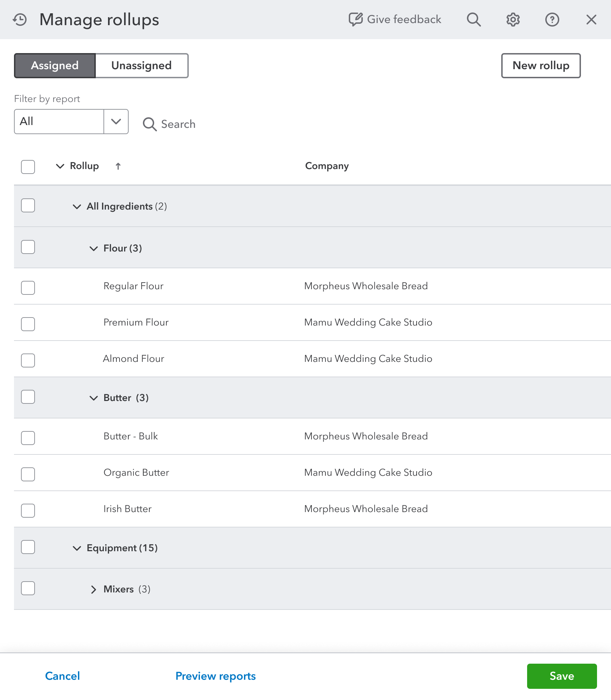Click the Give feedback text link
The image size is (611, 700).
tap(404, 19)
